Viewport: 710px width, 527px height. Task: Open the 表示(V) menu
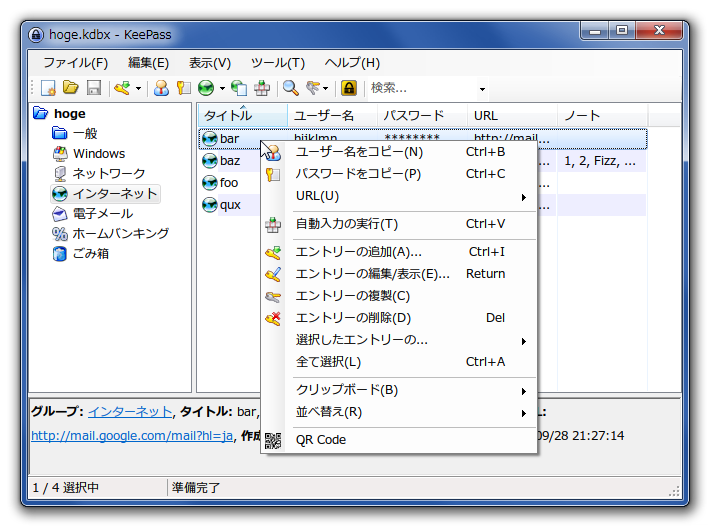tap(210, 62)
